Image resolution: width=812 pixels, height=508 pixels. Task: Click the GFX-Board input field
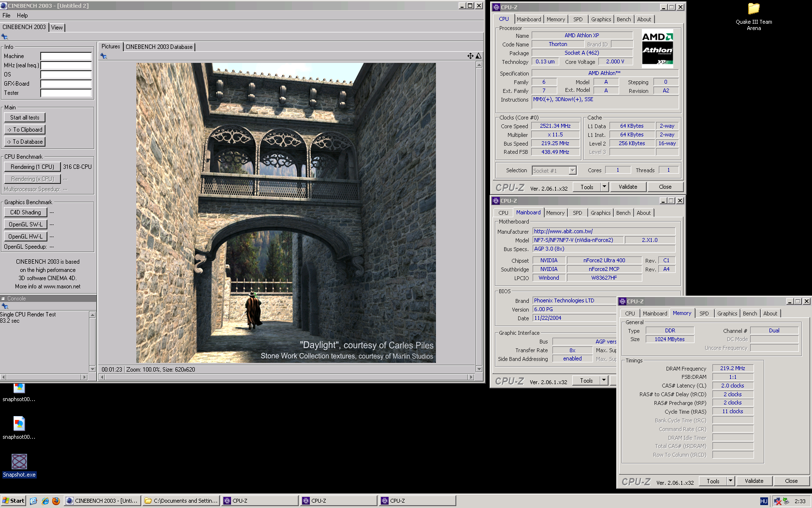[x=66, y=84]
